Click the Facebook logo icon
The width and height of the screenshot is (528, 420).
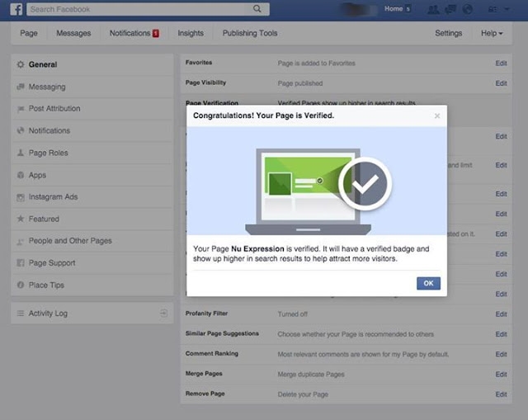click(16, 9)
